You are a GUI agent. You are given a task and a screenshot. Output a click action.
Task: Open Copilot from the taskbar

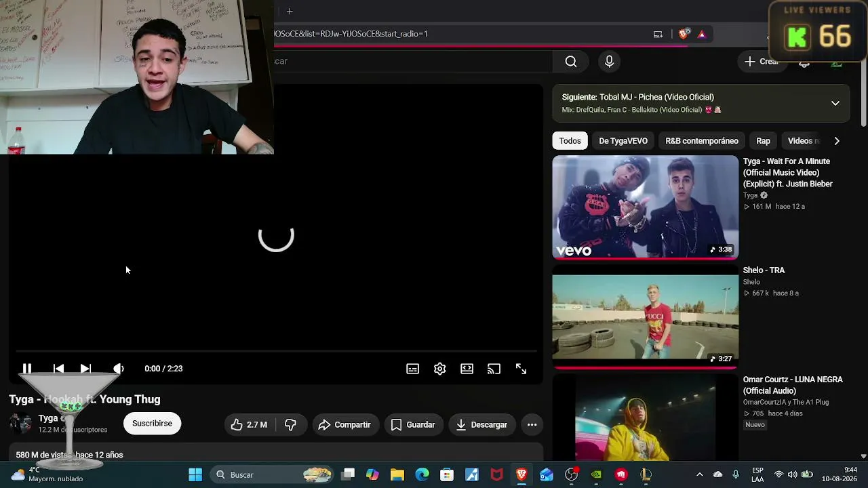(x=372, y=474)
